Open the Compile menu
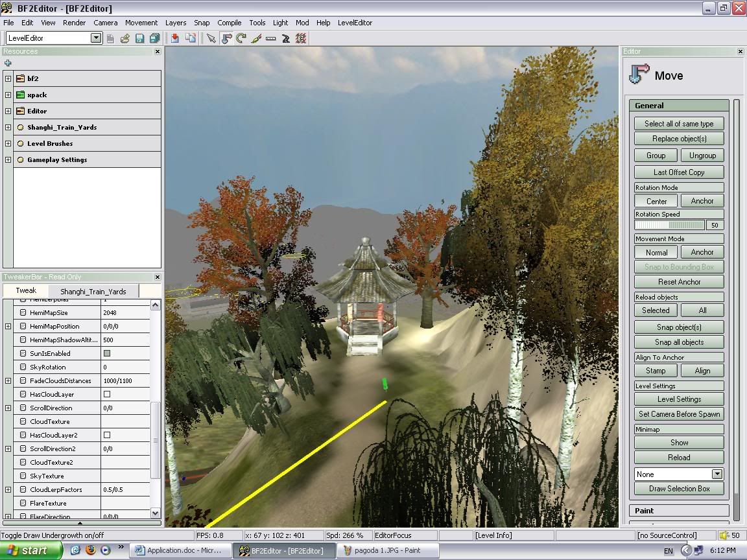The width and height of the screenshot is (747, 560). pyautogui.click(x=229, y=23)
